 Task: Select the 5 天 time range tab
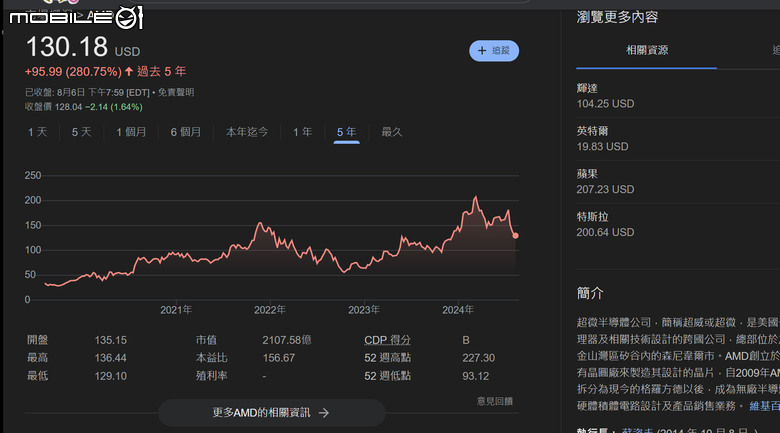pos(82,132)
